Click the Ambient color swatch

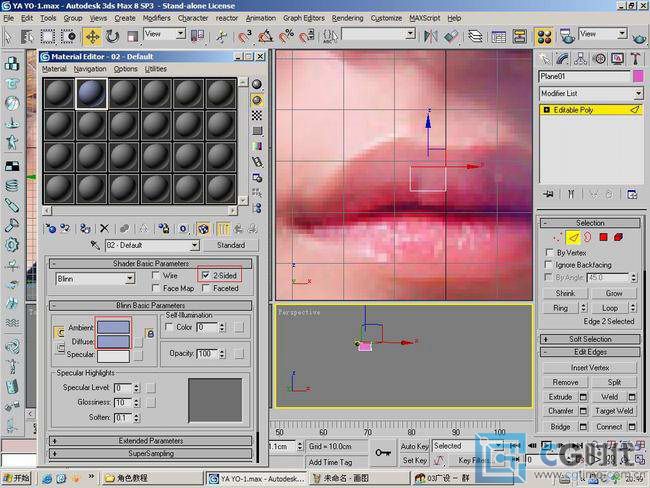click(113, 328)
